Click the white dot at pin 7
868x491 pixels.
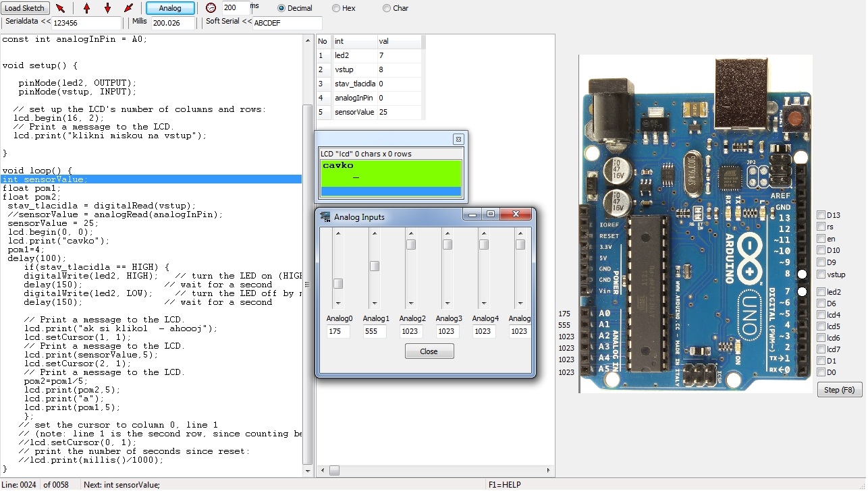tap(803, 292)
